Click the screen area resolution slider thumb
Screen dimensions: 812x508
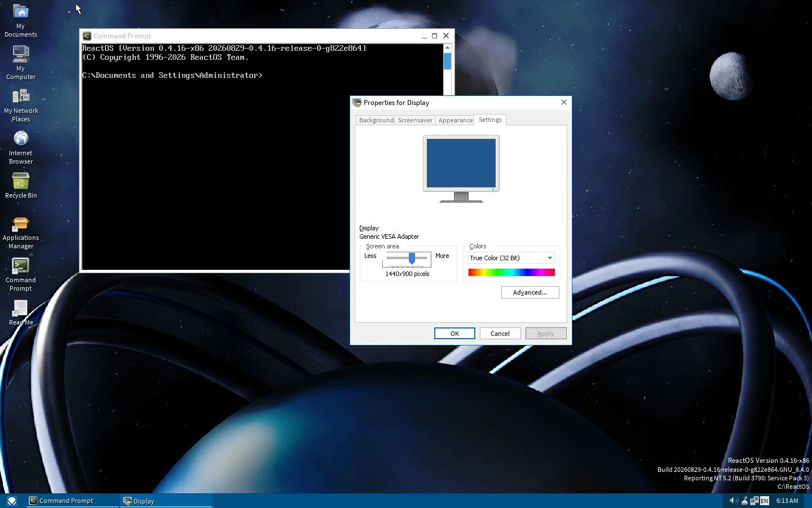pyautogui.click(x=412, y=259)
